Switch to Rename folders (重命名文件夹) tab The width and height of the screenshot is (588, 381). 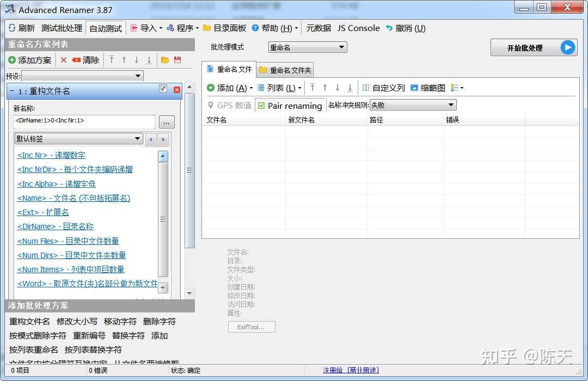285,70
